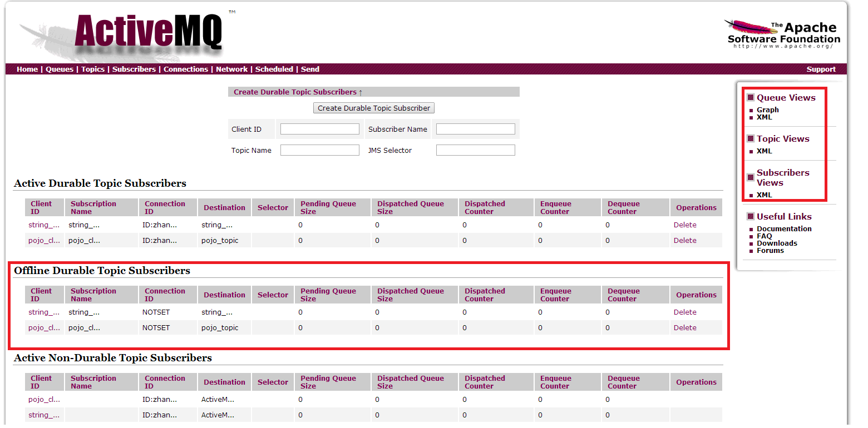Focus the Subscriber Name input field
Screen dimensions: 868x428
point(476,129)
